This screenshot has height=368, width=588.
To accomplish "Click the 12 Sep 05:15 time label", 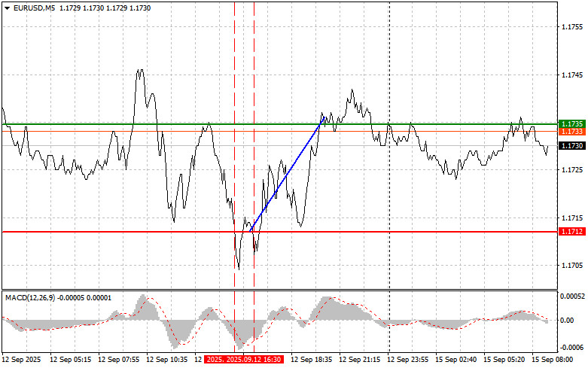I will (x=69, y=360).
